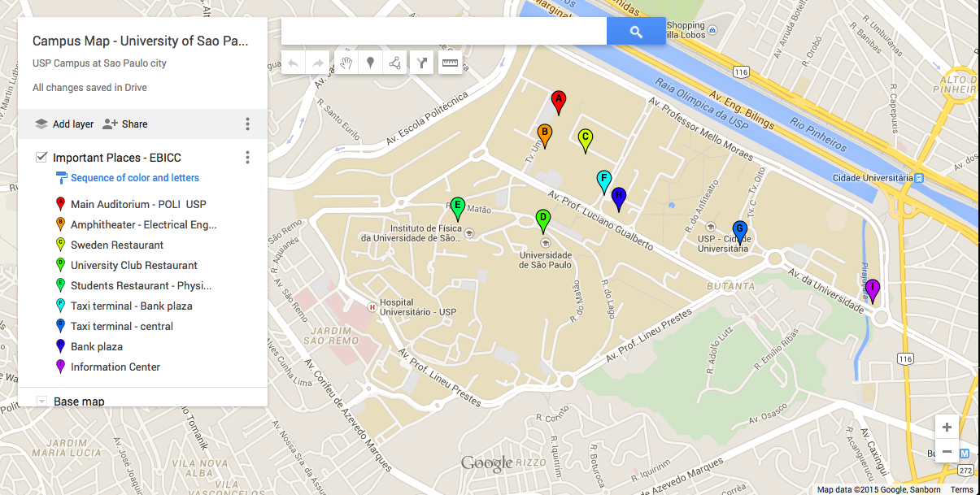Click the blue search button

(x=636, y=32)
